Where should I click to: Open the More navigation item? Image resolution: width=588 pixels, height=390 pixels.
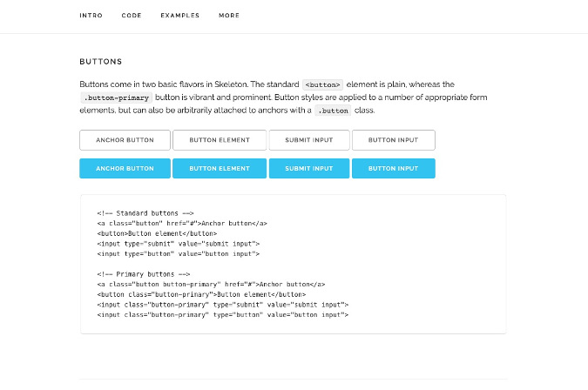coord(229,16)
